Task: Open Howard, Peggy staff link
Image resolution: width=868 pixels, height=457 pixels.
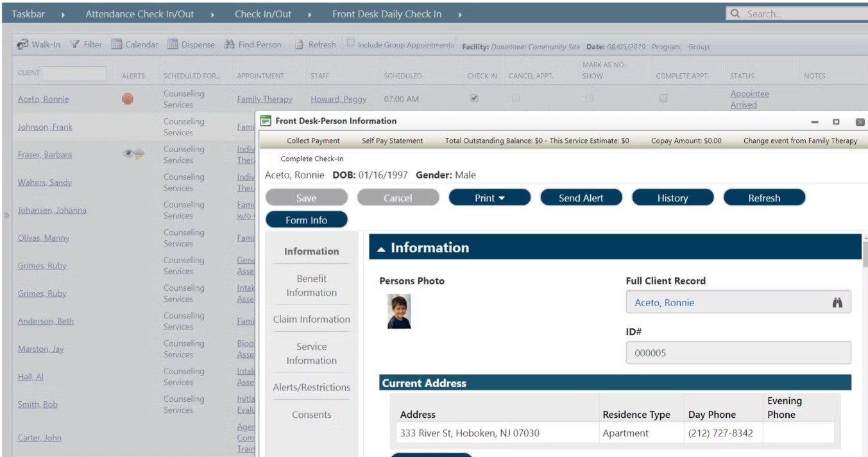Action: point(339,99)
